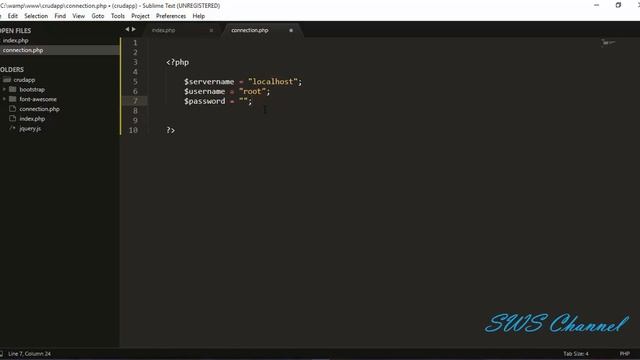Click unsaved dot on connection.php tab
This screenshot has height=360, width=640.
pos(291,30)
